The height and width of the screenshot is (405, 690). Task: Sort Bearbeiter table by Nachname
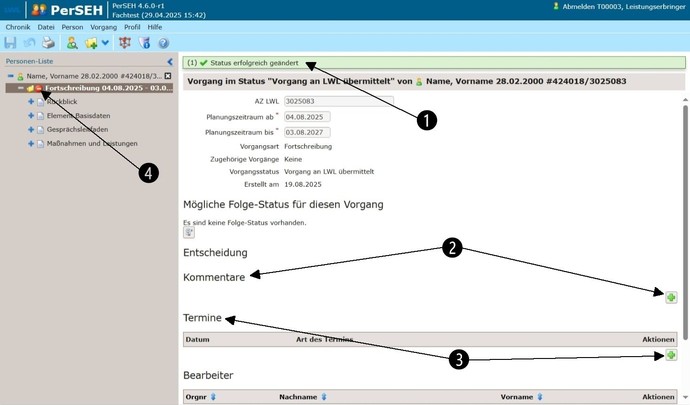click(x=324, y=397)
